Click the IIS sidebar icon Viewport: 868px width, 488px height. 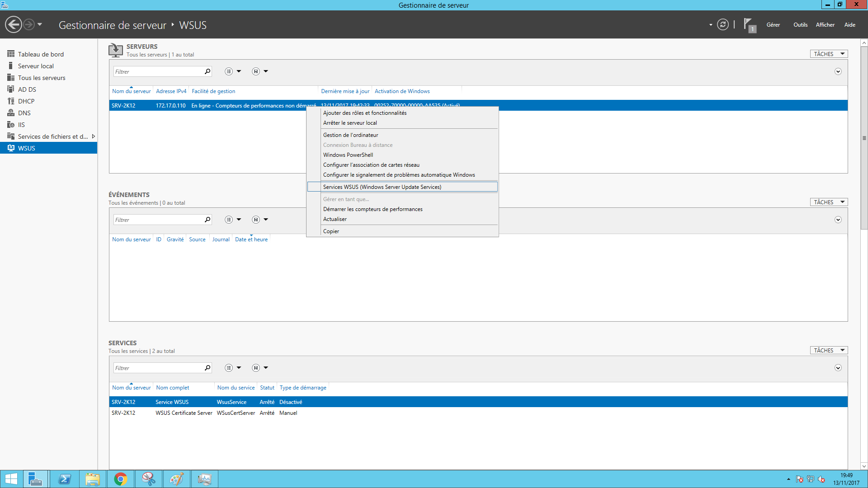tap(11, 125)
